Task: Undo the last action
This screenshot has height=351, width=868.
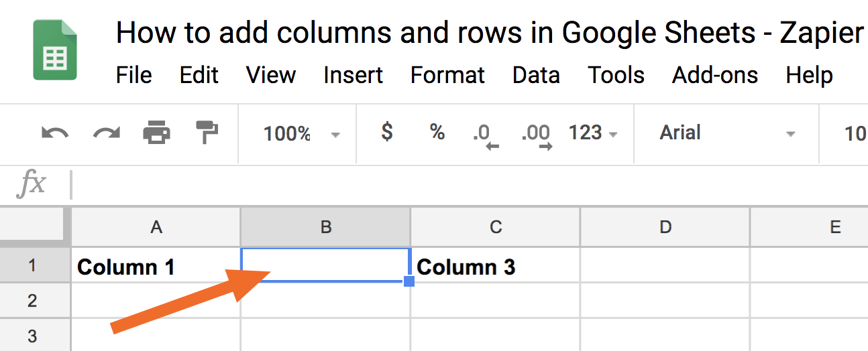Action: point(55,133)
